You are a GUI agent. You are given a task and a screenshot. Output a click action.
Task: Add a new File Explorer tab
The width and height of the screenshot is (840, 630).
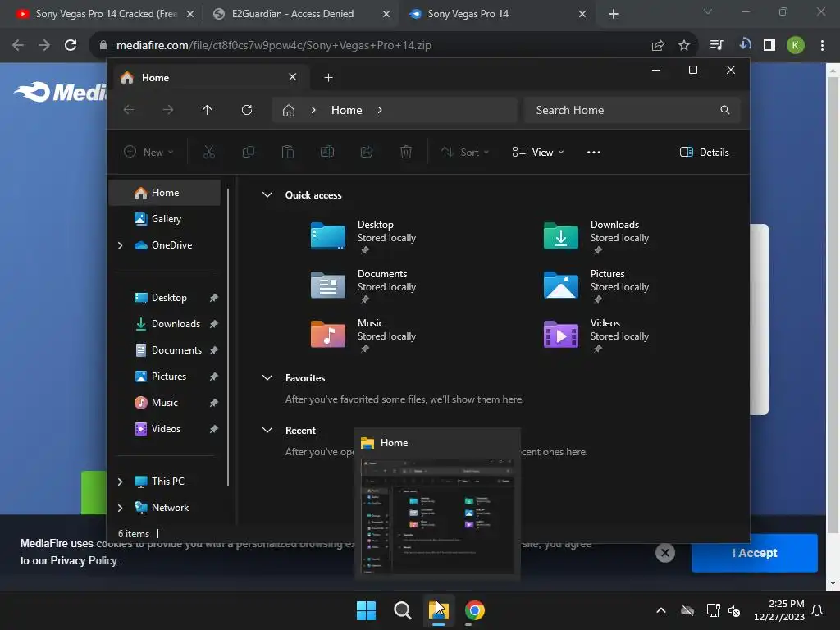point(328,78)
